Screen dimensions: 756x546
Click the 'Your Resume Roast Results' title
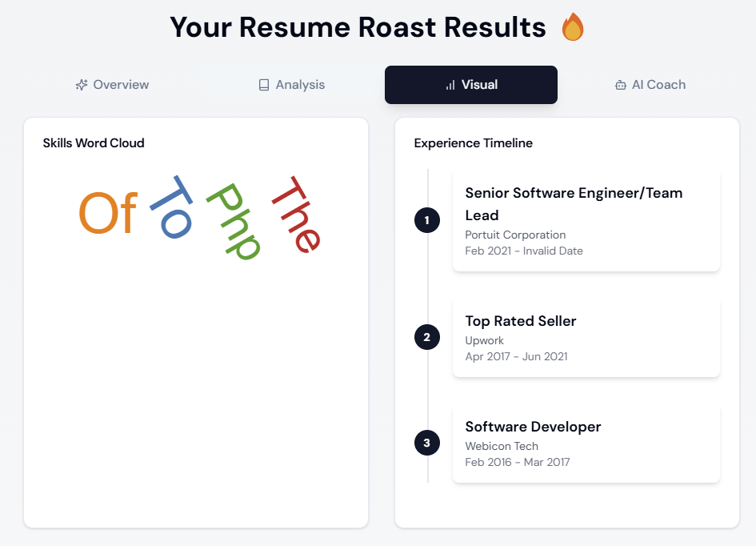click(x=358, y=27)
